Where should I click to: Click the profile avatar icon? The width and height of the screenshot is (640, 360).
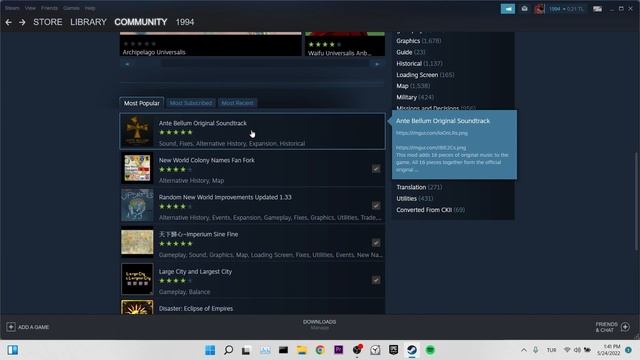coord(539,9)
